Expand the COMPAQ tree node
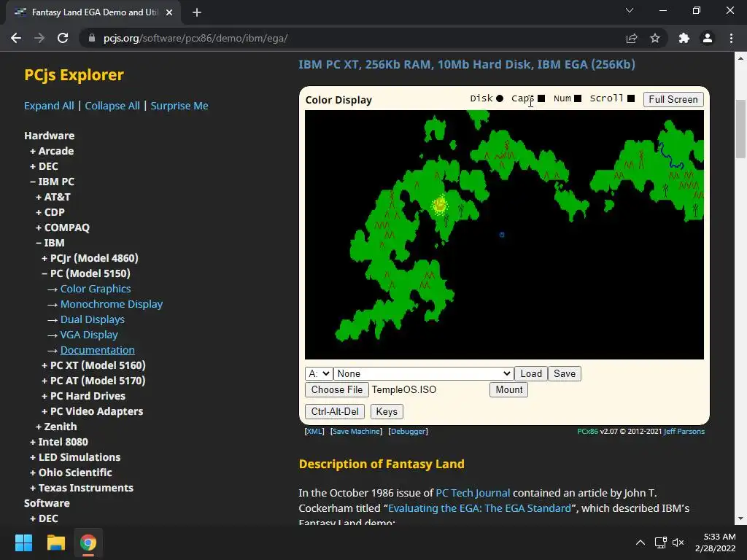Screen dimensions: 747x560 (63, 227)
